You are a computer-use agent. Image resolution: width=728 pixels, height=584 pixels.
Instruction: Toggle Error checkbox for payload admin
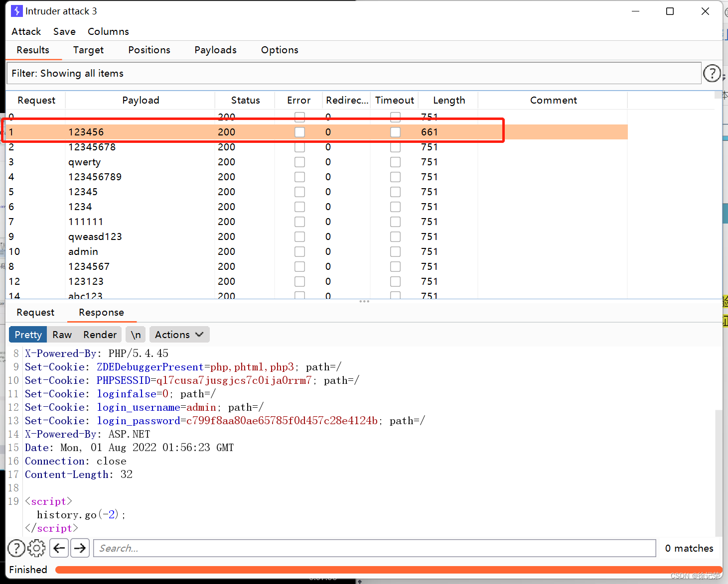tap(299, 251)
